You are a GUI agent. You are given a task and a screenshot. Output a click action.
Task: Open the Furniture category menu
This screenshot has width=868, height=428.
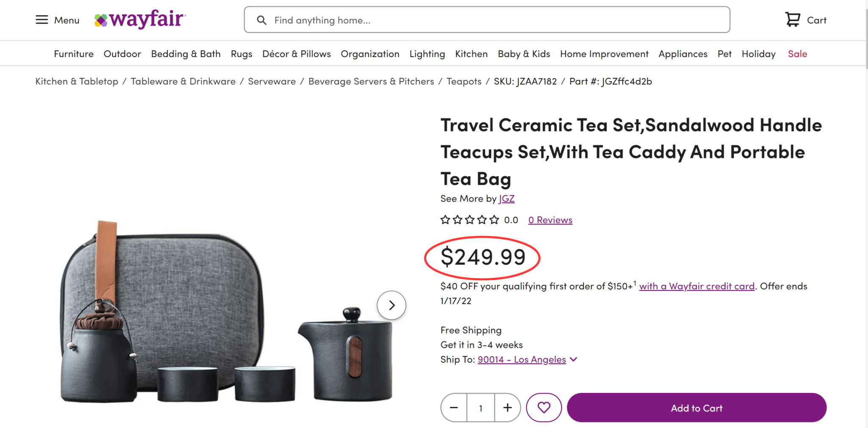74,54
